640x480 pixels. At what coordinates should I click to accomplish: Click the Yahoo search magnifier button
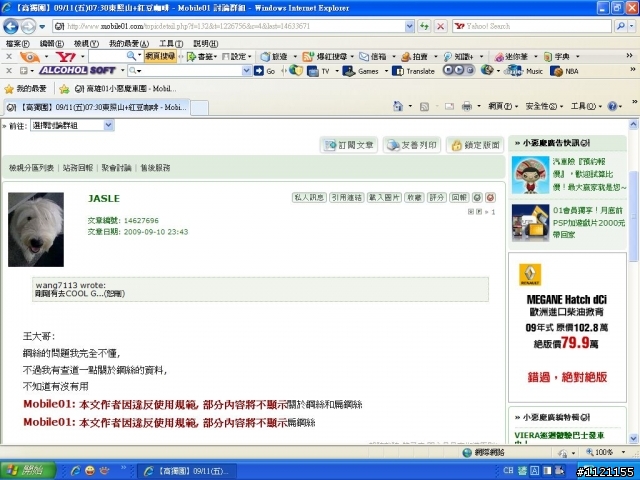(621, 26)
